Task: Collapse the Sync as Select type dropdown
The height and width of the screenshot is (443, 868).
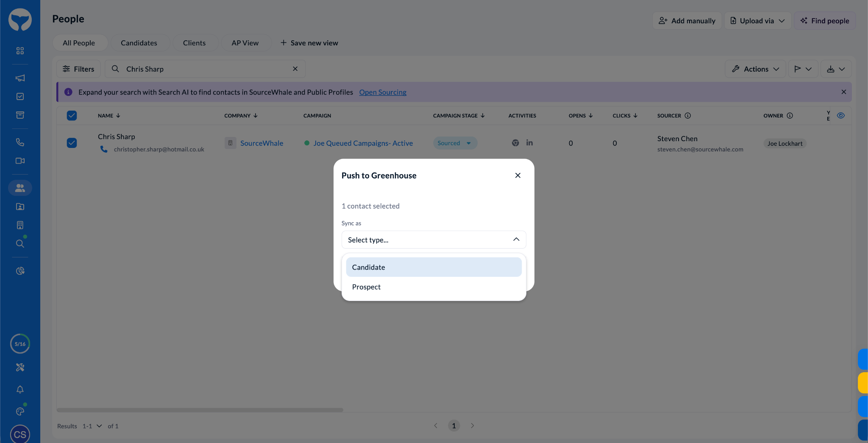Action: coord(434,240)
